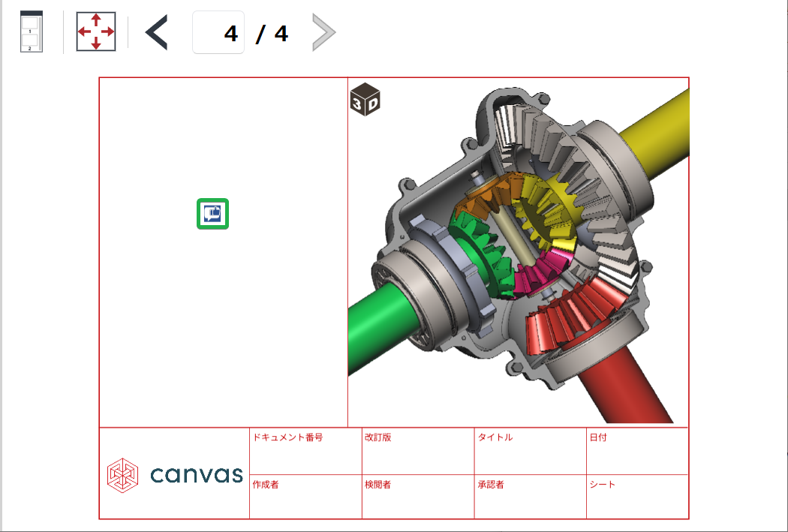The image size is (788, 532).
Task: Select the 作成者 field in title block
Action: [x=305, y=496]
